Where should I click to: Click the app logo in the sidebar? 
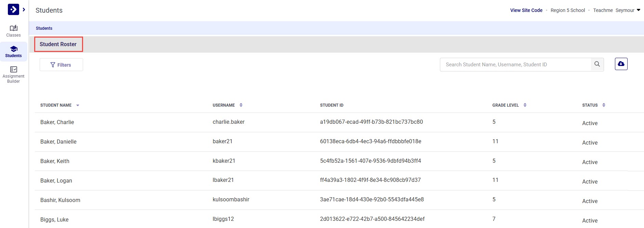click(13, 10)
